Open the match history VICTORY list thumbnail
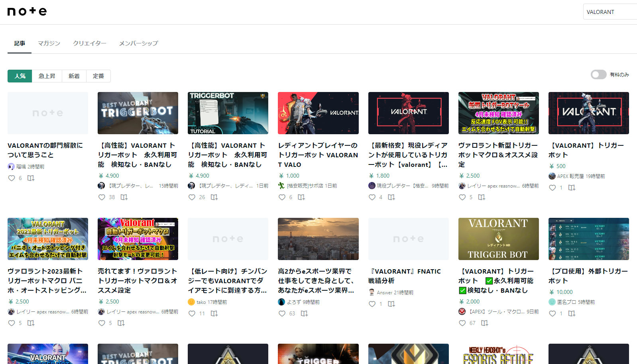 [x=589, y=239]
